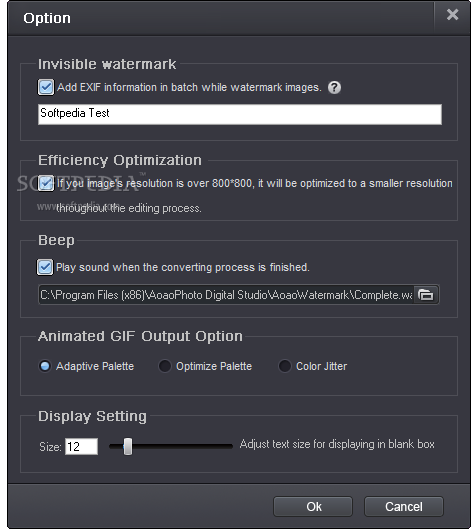Screen dimensions: 471x529
Task: Click the Complete.wav sound path field
Action: [x=226, y=295]
